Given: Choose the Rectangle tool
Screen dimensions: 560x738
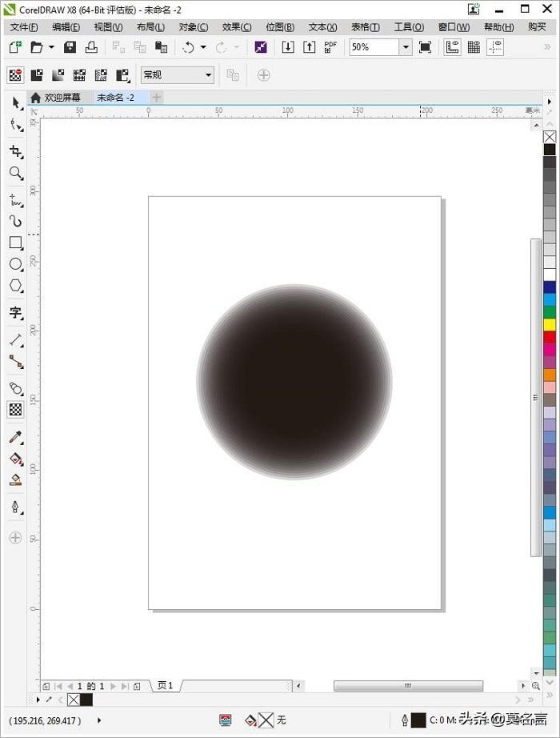Looking at the screenshot, I should [x=15, y=243].
